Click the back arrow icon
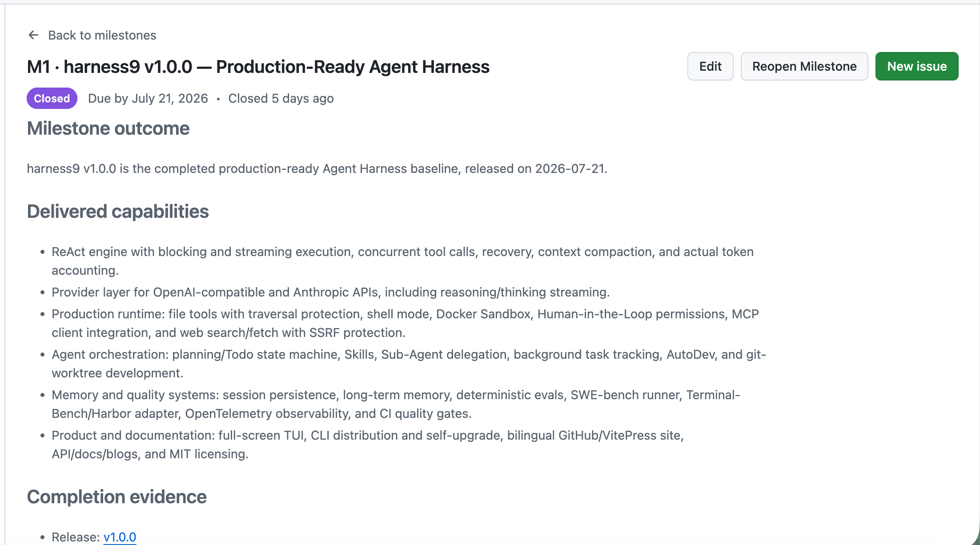 33,35
